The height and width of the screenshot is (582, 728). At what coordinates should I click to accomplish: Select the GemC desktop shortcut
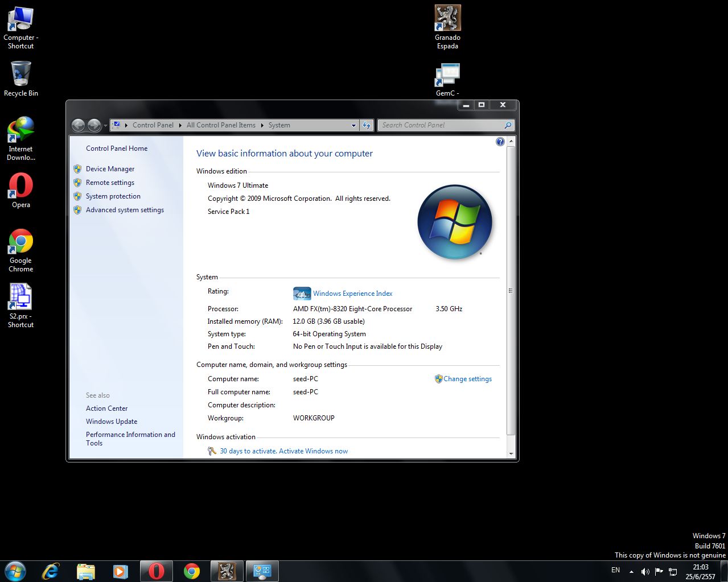[x=447, y=80]
